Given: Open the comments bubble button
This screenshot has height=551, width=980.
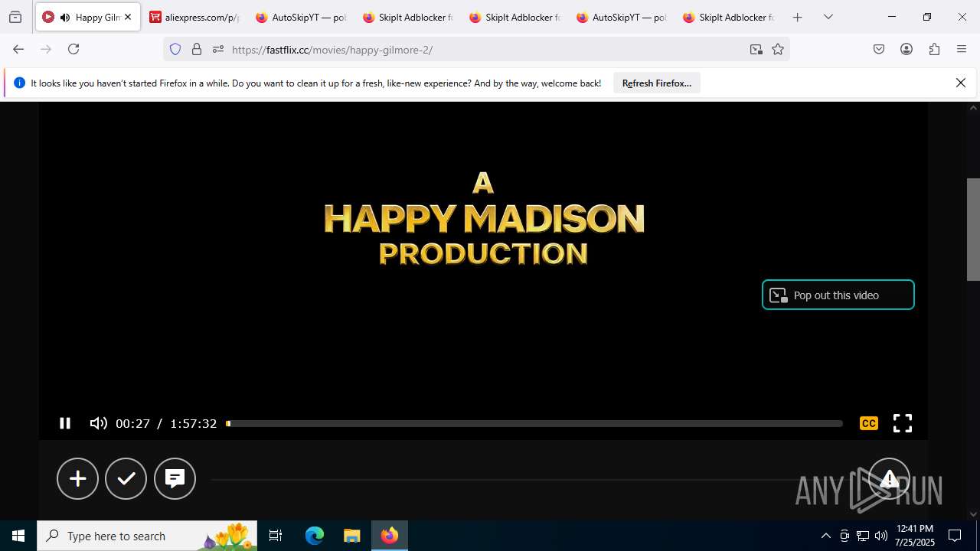Looking at the screenshot, I should [175, 478].
